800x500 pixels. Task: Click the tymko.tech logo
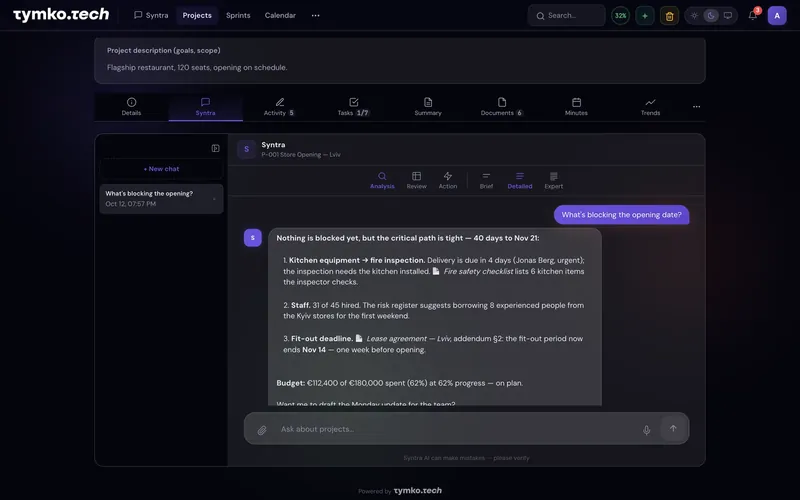(61, 15)
